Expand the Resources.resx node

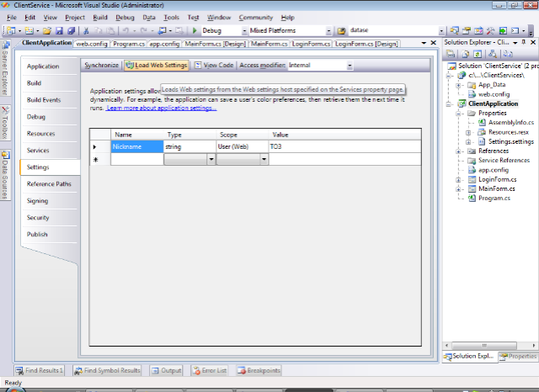click(x=468, y=133)
